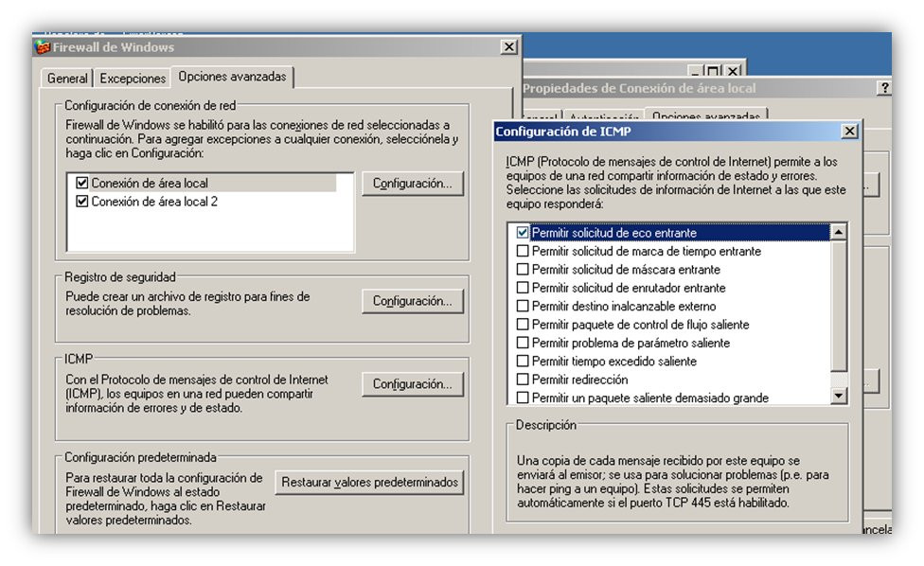Click the help question mark in Propiedades window
Screen dimensions: 924x566
pyautogui.click(x=884, y=88)
